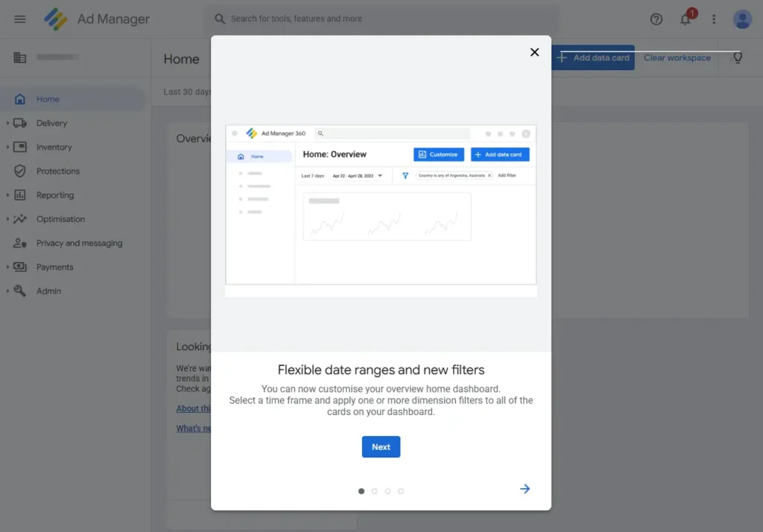Click the Next button
This screenshot has height=532, width=763.
[381, 447]
